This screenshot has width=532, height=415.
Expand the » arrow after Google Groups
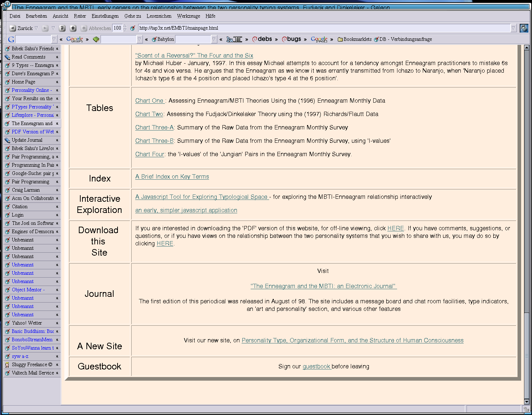[87, 39]
